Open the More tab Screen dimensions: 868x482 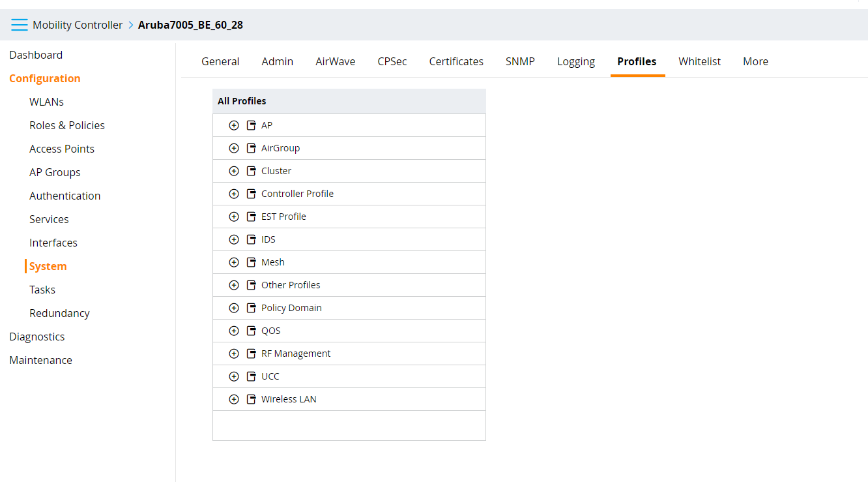755,61
